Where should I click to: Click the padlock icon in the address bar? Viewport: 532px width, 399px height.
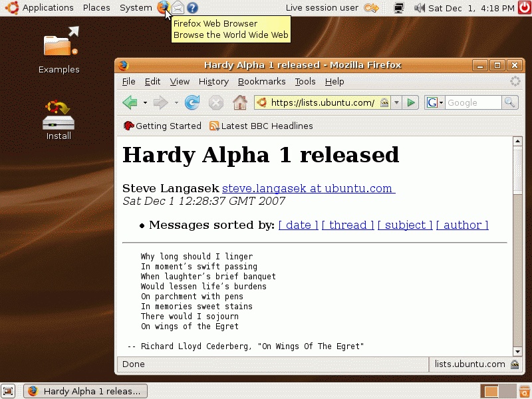tap(384, 102)
